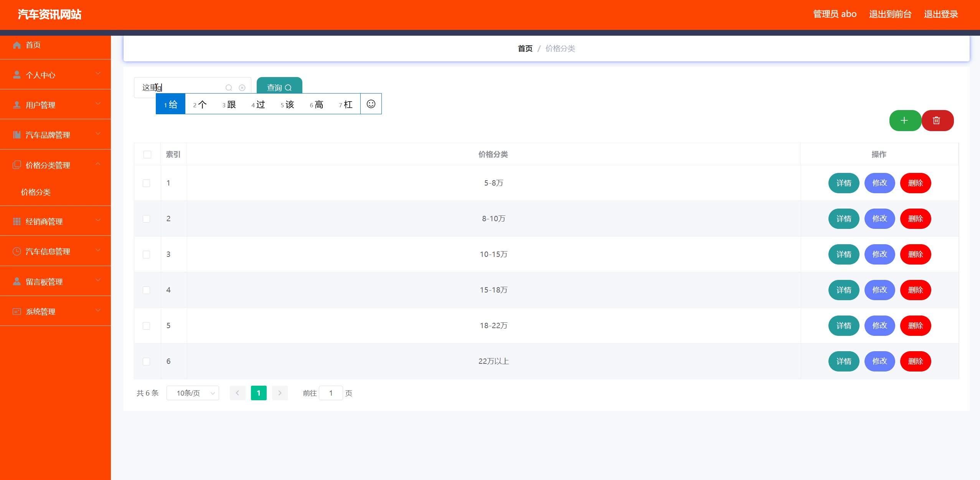The width and height of the screenshot is (980, 480).
Task: Expand the 汽车信息管理 chevron
Action: 98,250
